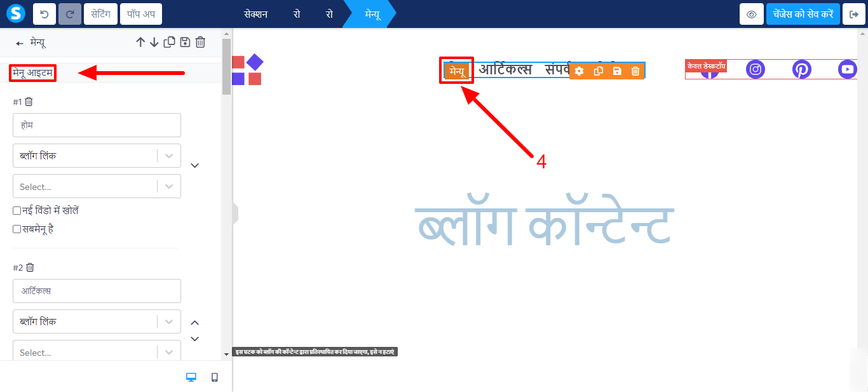Screen dimensions: 868x392
Task: Delete menu item #1 trash icon
Action: [29, 102]
